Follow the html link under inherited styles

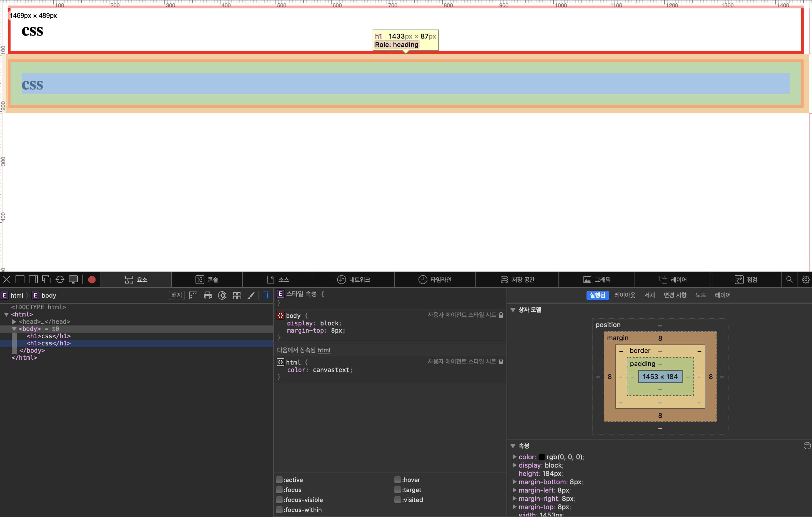[324, 350]
